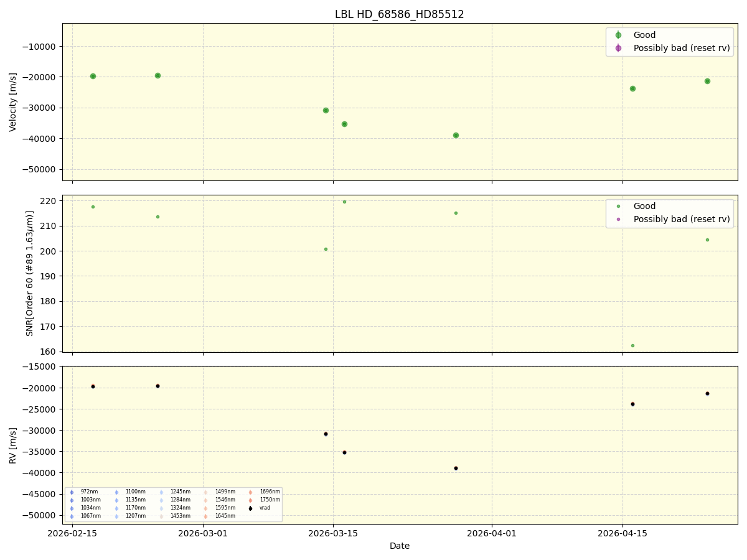Select the highest SNR point near 219
Screen dimensions: 747x560
pyautogui.click(x=344, y=202)
